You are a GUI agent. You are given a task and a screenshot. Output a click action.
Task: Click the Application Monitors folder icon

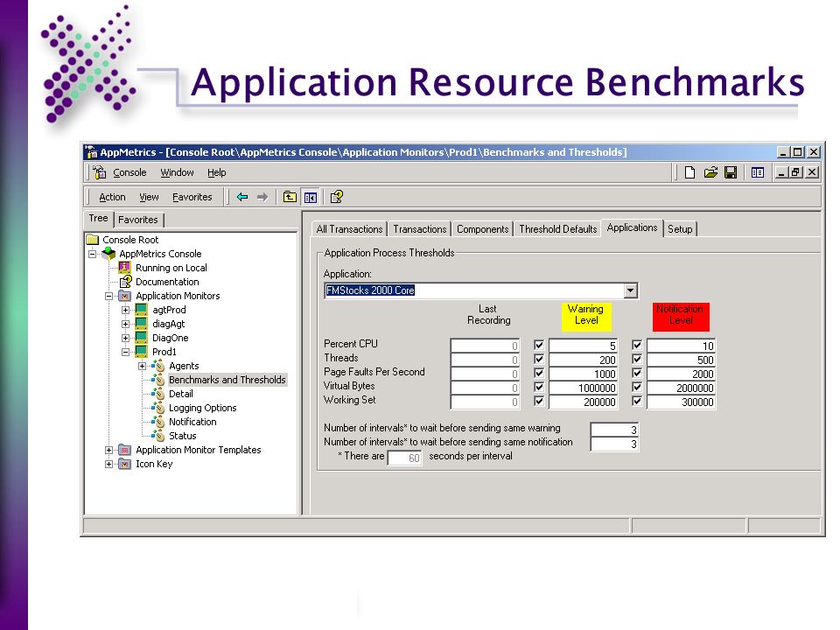click(x=125, y=296)
